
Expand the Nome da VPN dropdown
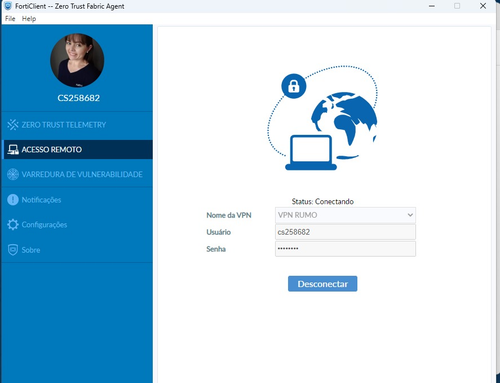pos(345,215)
